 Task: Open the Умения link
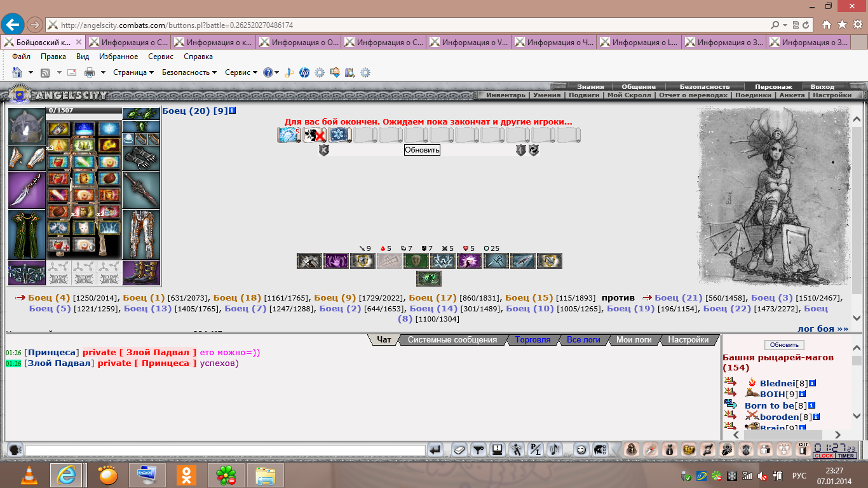tap(547, 95)
